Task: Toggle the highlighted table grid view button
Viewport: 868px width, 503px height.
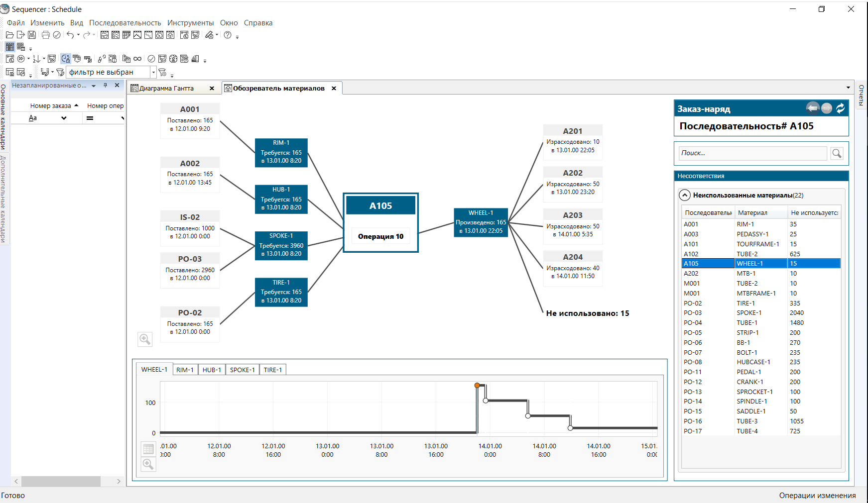Action: [10, 47]
